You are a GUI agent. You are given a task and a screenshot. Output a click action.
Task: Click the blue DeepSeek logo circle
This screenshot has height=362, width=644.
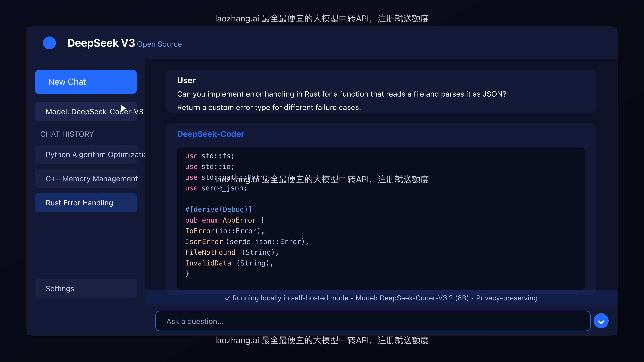click(x=49, y=43)
